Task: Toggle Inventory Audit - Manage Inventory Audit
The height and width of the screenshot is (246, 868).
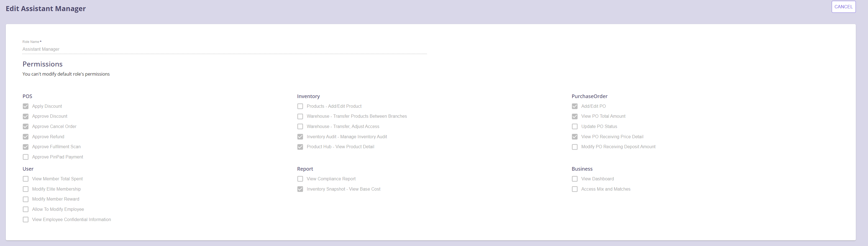Action: click(x=300, y=137)
